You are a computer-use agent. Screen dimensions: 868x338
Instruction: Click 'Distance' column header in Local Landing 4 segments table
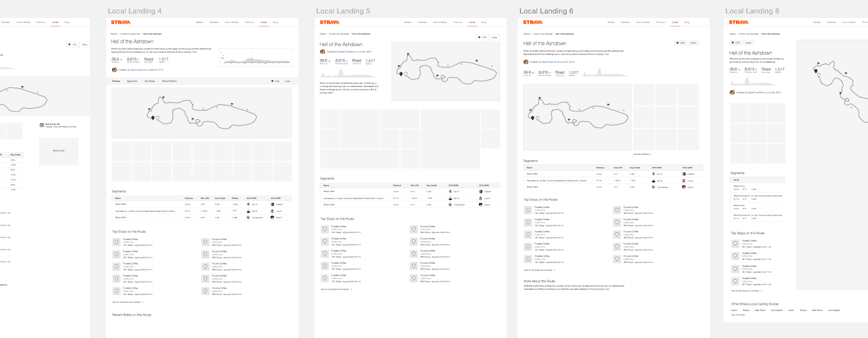(x=188, y=198)
